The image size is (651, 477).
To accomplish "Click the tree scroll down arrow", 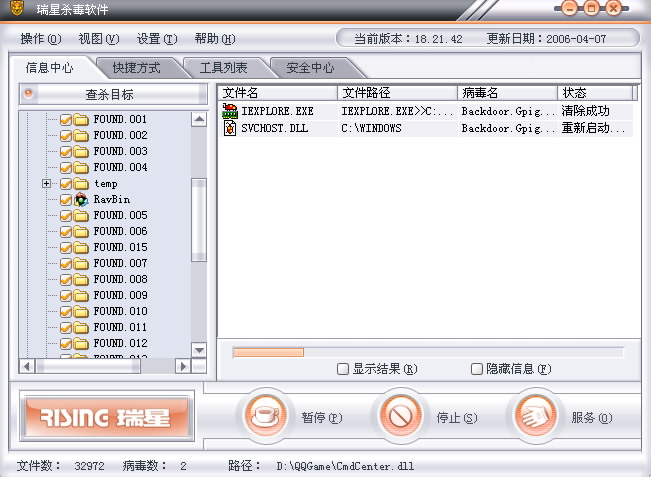I will pos(199,350).
